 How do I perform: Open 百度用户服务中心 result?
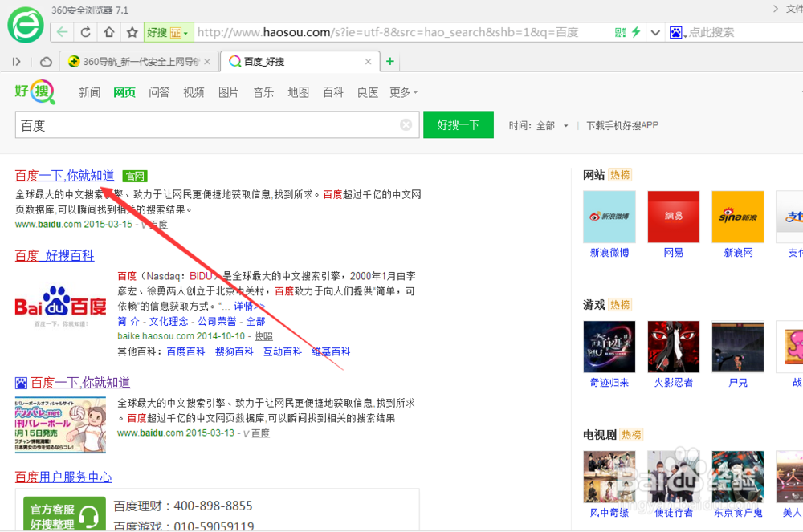tap(63, 477)
